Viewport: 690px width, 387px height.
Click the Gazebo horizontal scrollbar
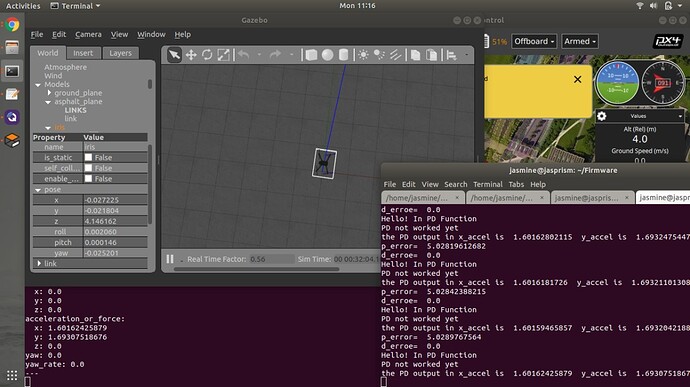point(257,269)
